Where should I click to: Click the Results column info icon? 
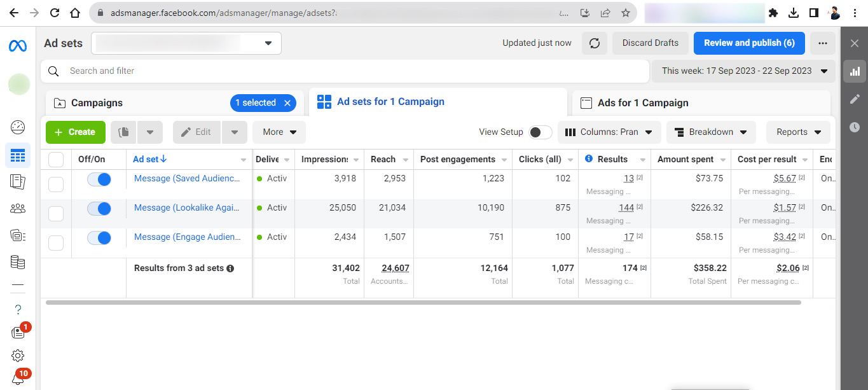point(589,159)
